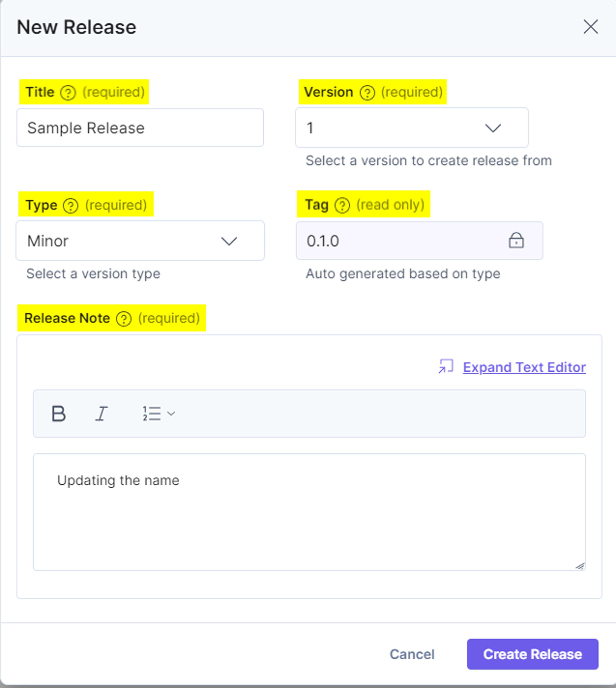Toggle italic formatting in release note
The width and height of the screenshot is (616, 688).
coord(101,413)
